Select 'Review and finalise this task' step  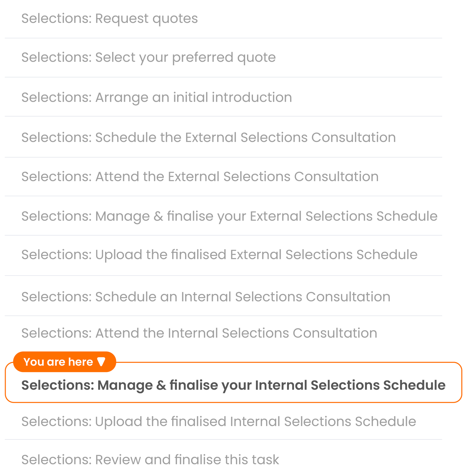coord(150,459)
